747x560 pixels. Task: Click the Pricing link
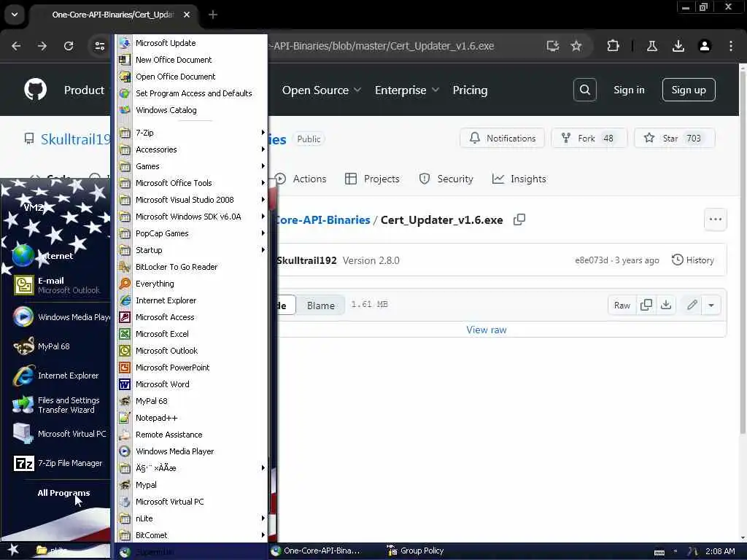[470, 90]
